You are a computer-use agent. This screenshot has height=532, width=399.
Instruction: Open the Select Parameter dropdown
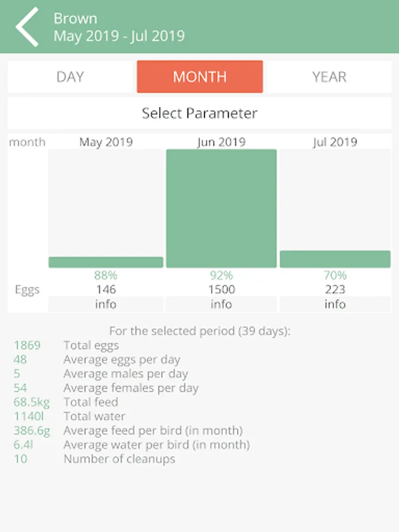[200, 113]
